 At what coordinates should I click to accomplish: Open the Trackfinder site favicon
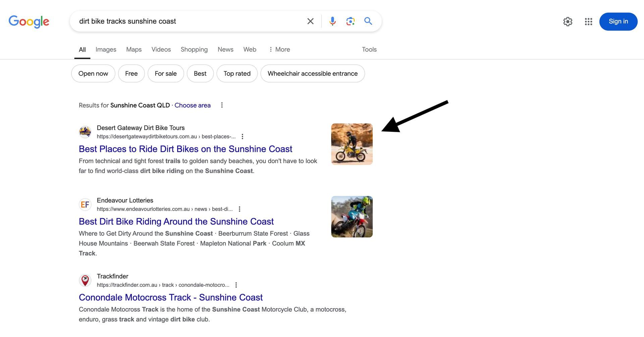click(85, 280)
